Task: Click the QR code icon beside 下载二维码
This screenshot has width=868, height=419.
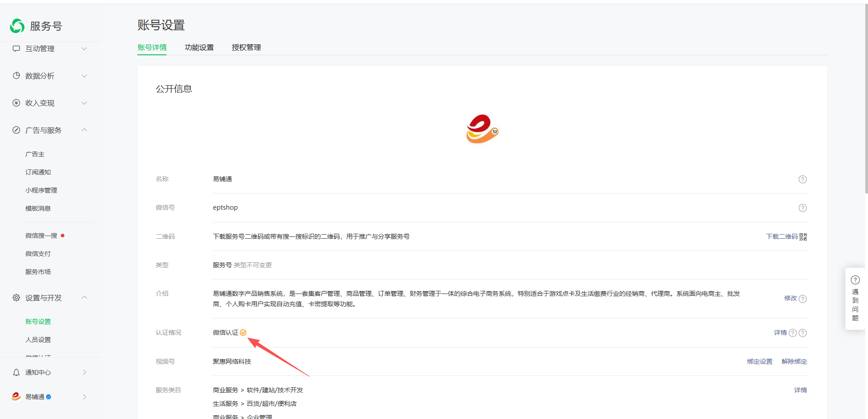Action: point(803,237)
